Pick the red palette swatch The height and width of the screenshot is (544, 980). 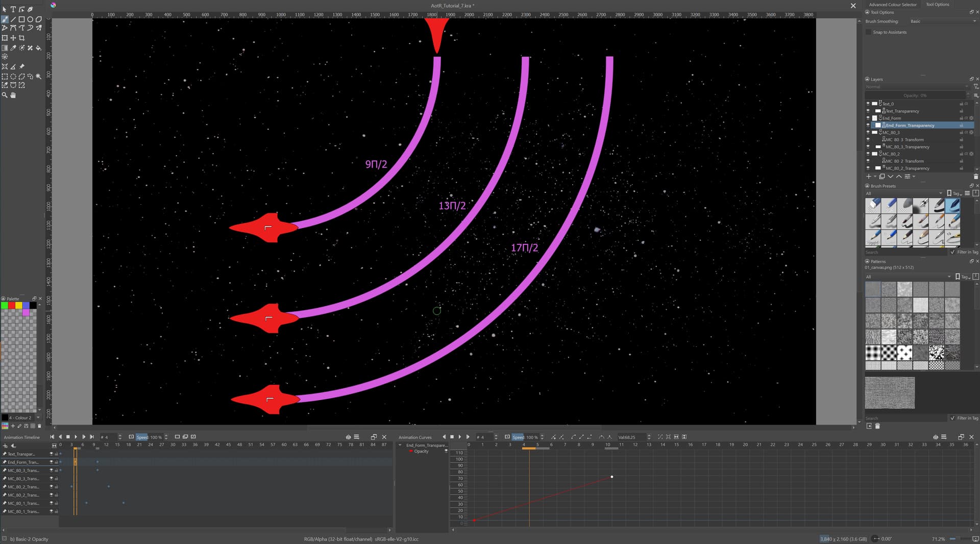click(12, 305)
